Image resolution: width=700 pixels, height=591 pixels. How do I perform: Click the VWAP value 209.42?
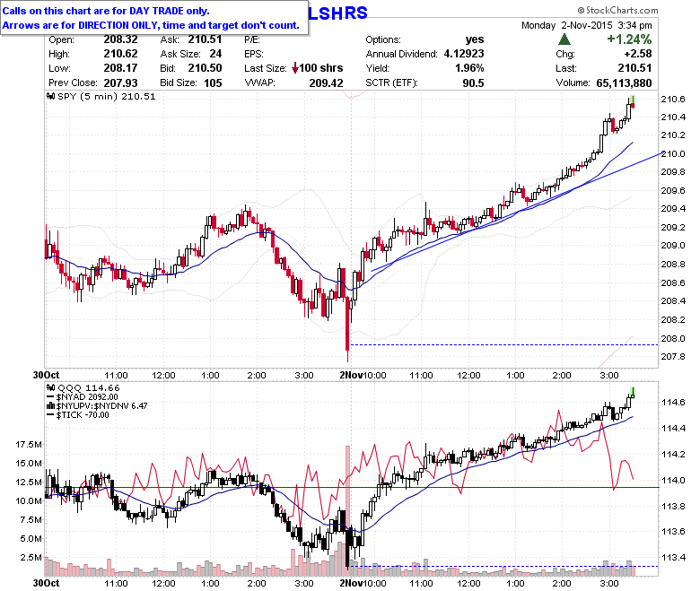coord(327,83)
